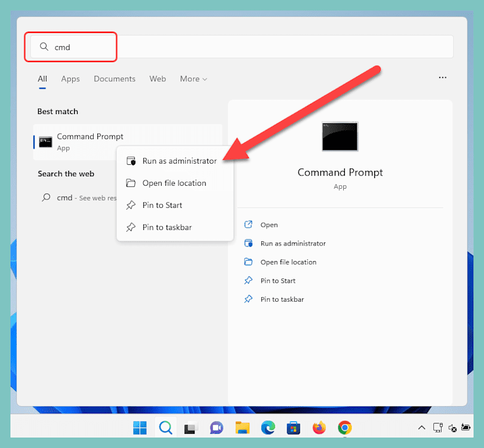Click the muted volume icon in the system tray
This screenshot has height=448, width=484.
coord(452,428)
